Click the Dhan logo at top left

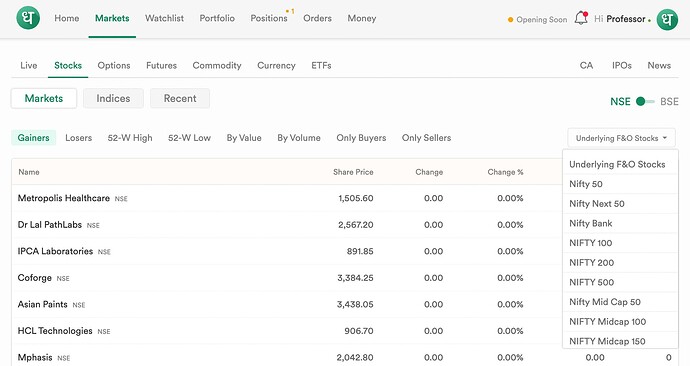(x=28, y=18)
